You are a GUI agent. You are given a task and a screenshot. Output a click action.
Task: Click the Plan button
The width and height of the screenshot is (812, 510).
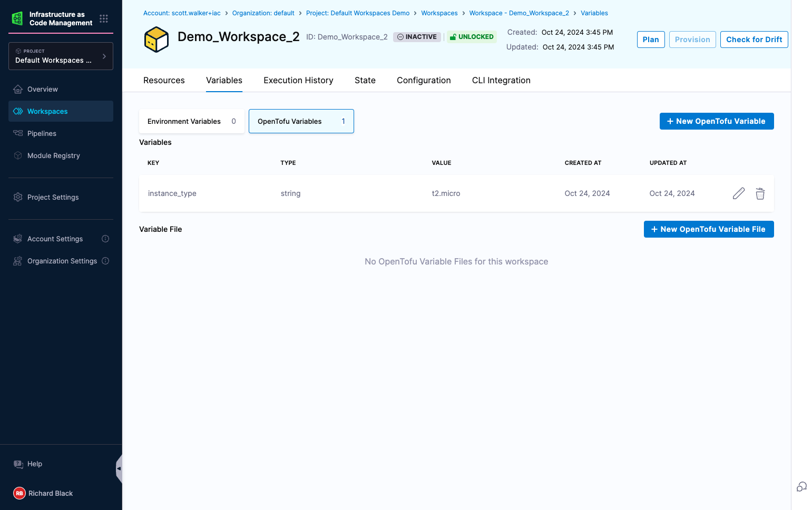(651, 40)
